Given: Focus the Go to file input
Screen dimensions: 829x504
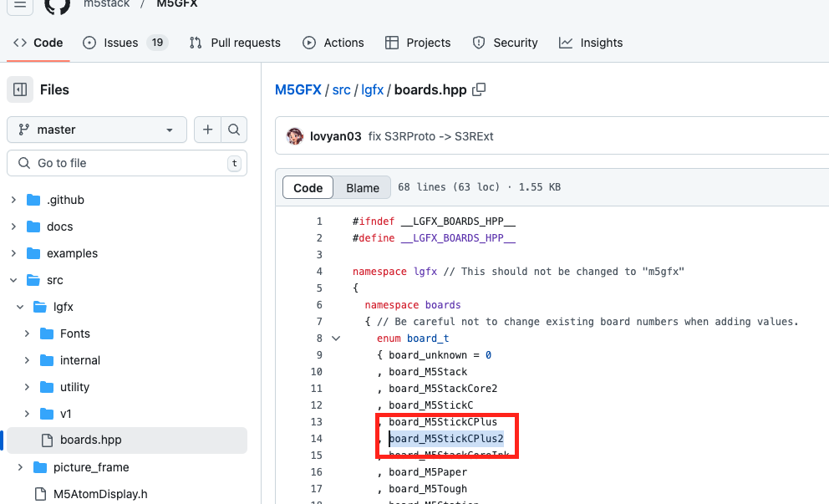Looking at the screenshot, I should (127, 163).
